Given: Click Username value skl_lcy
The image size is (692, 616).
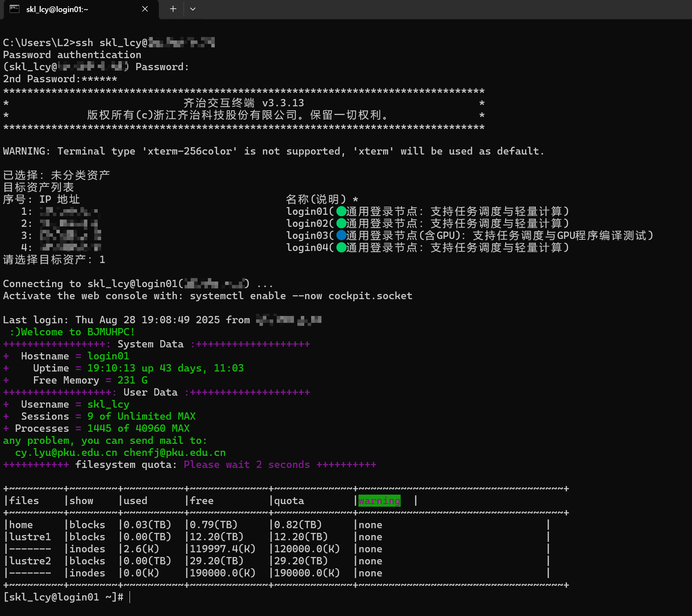Looking at the screenshot, I should coord(108,405).
